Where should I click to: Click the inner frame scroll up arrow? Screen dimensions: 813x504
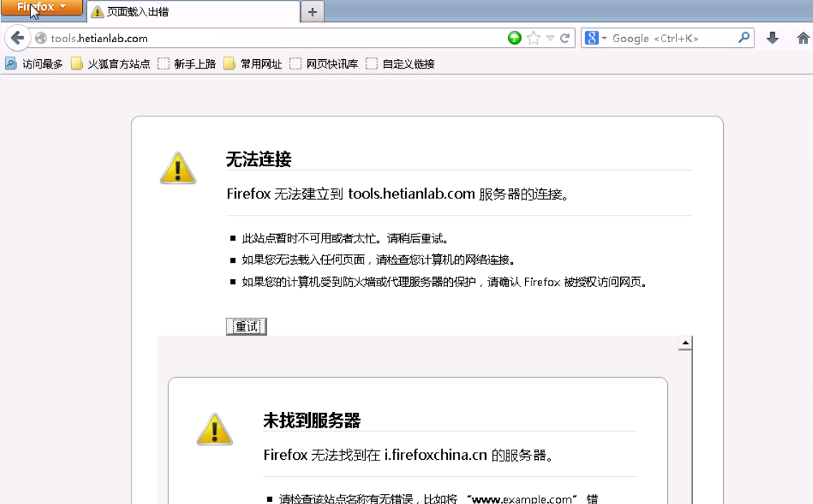(x=685, y=343)
